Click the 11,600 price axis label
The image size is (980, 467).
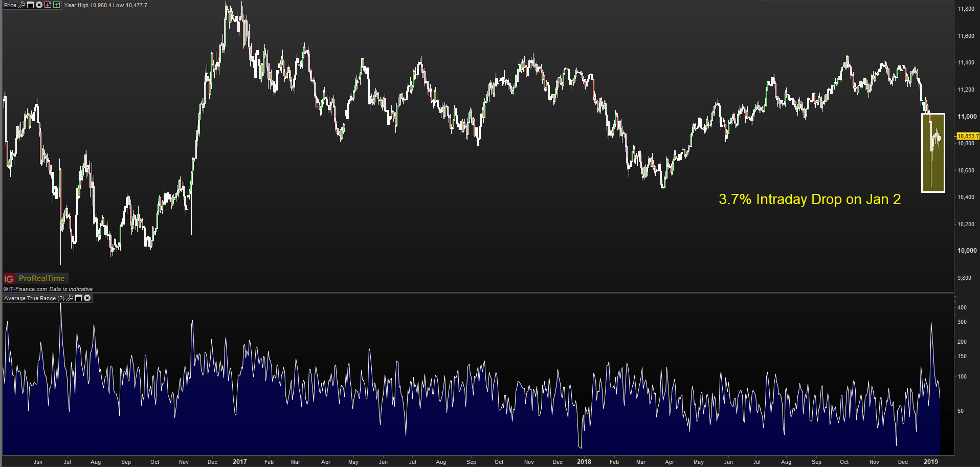(966, 36)
